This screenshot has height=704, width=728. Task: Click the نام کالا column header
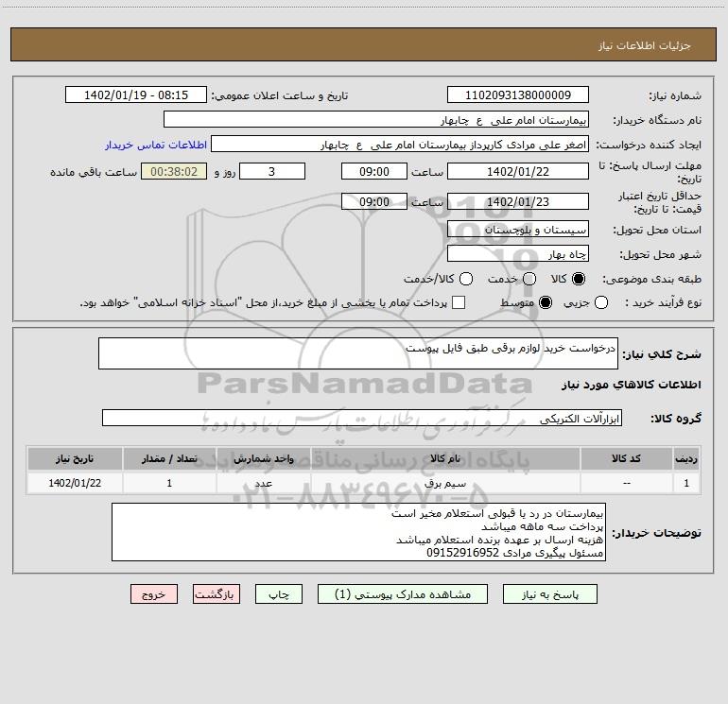[444, 459]
